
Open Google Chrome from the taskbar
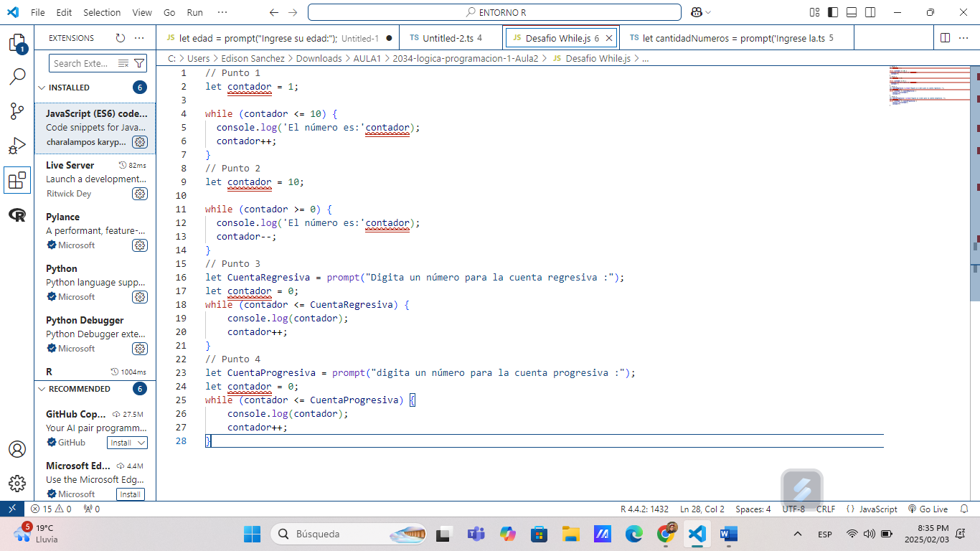click(x=666, y=534)
